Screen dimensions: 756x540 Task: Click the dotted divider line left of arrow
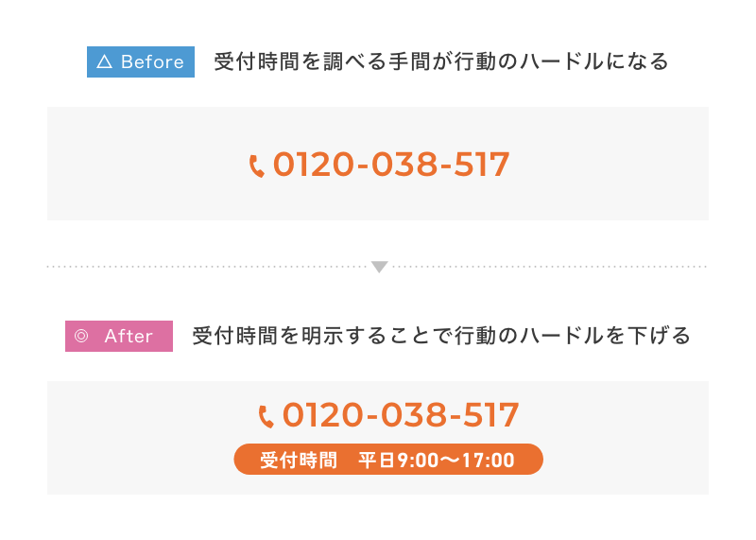point(207,267)
